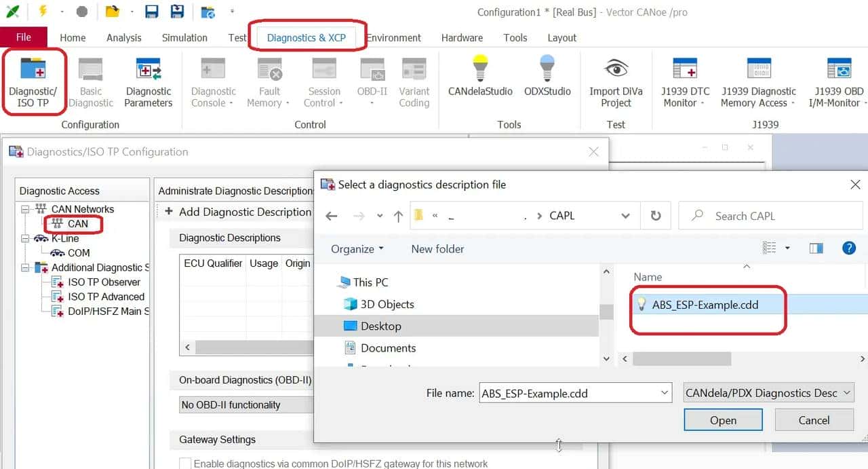The width and height of the screenshot is (868, 469).
Task: Open help in file dialog
Action: coord(848,248)
